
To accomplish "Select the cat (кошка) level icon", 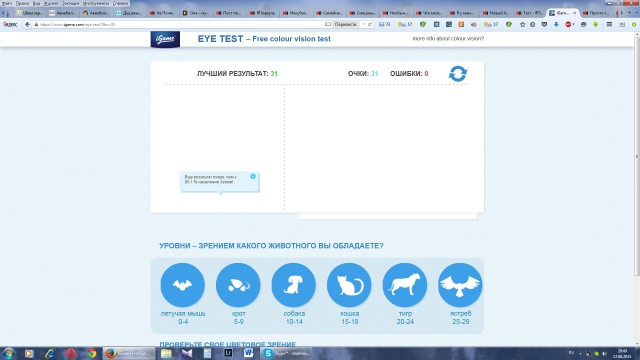I will pos(349,285).
